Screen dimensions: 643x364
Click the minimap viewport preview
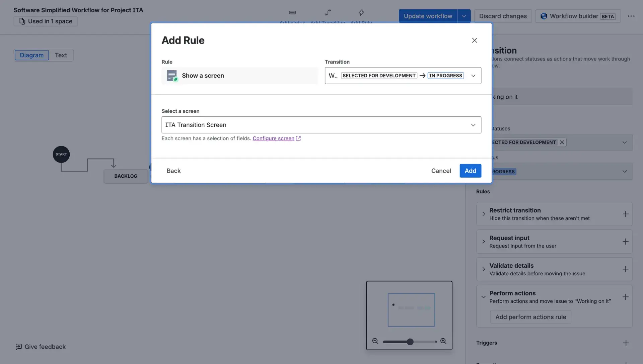pyautogui.click(x=411, y=310)
